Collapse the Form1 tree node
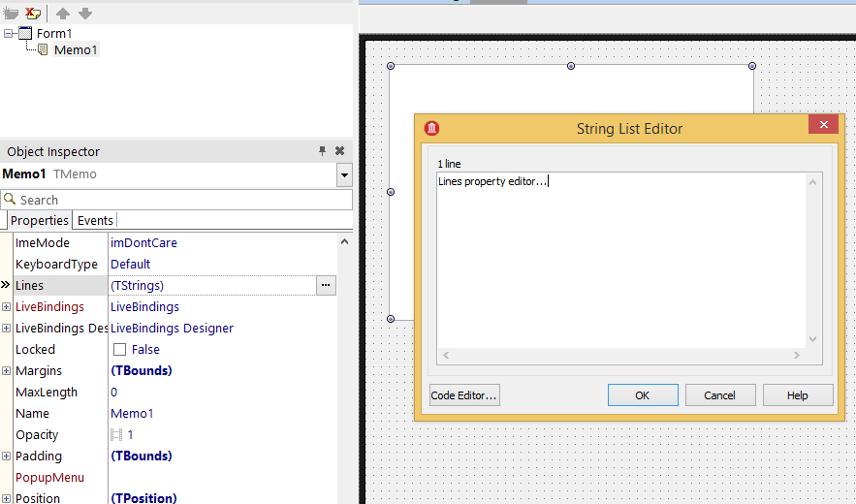Image resolution: width=856 pixels, height=504 pixels. 8,33
